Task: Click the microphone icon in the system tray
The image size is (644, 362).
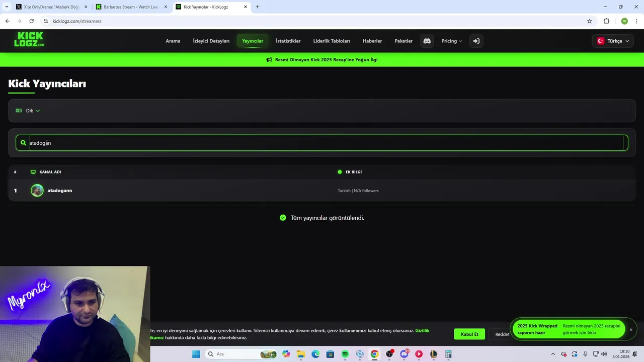Action: pyautogui.click(x=585, y=354)
